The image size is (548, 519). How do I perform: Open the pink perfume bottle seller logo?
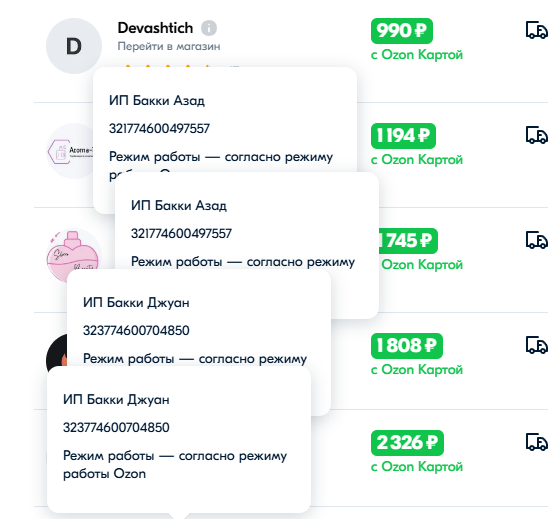pos(73,252)
